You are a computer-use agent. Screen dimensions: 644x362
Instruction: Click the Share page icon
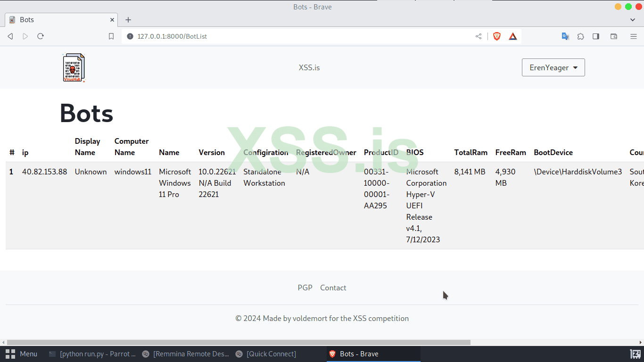(478, 36)
